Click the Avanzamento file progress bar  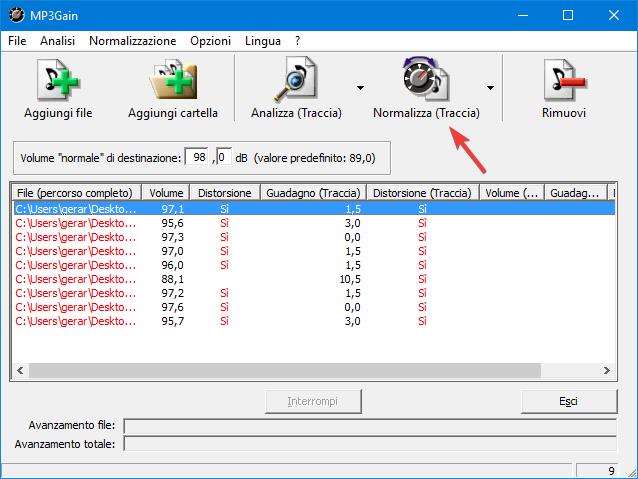point(370,426)
